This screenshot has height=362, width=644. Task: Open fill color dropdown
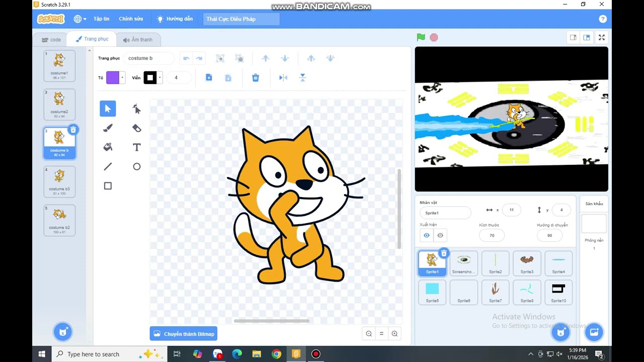point(122,77)
